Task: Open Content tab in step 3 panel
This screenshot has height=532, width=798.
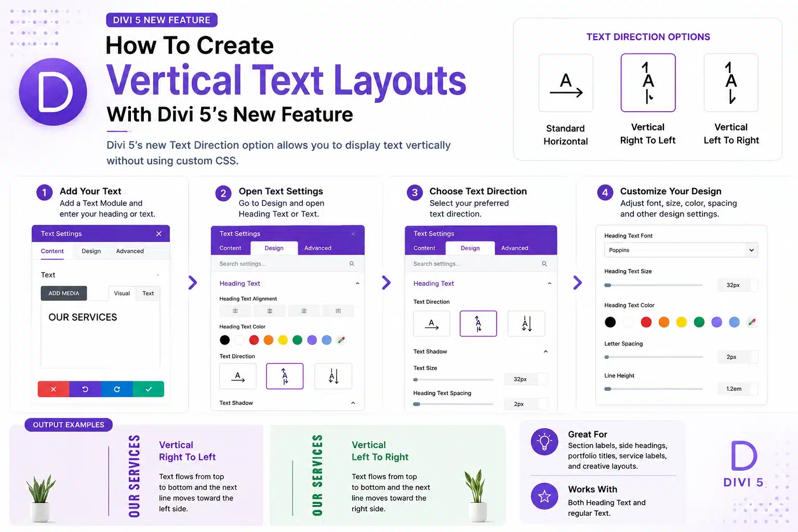Action: pyautogui.click(x=424, y=248)
